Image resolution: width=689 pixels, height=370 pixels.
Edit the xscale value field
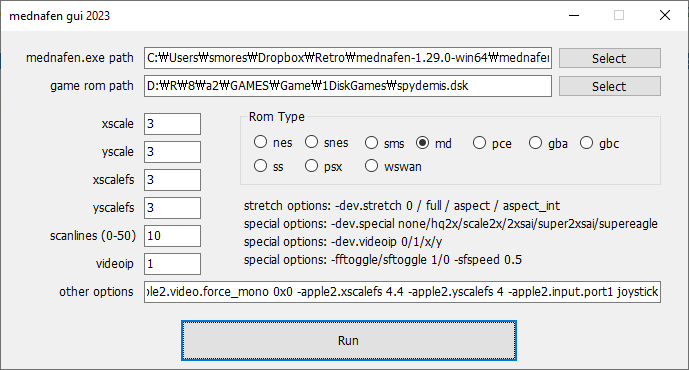click(172, 124)
